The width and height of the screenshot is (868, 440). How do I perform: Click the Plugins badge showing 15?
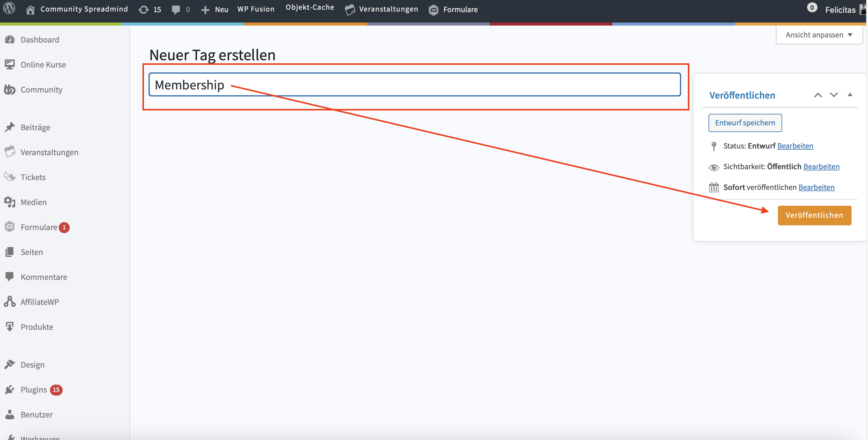pyautogui.click(x=56, y=389)
